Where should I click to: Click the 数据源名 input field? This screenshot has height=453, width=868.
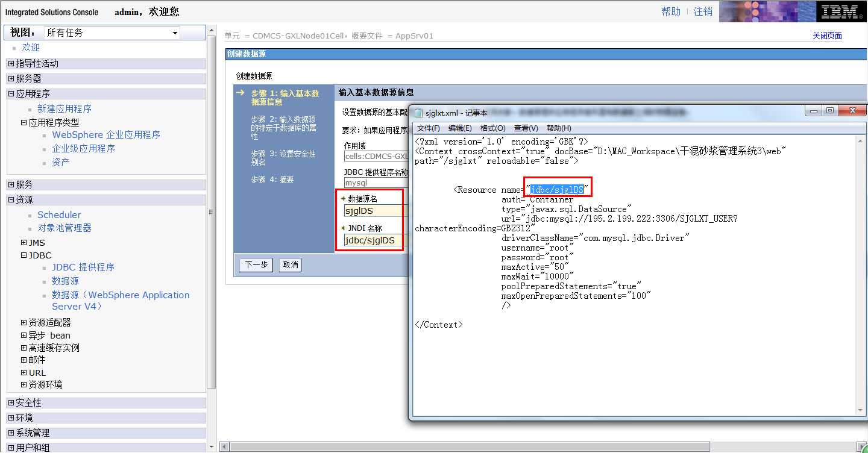376,210
